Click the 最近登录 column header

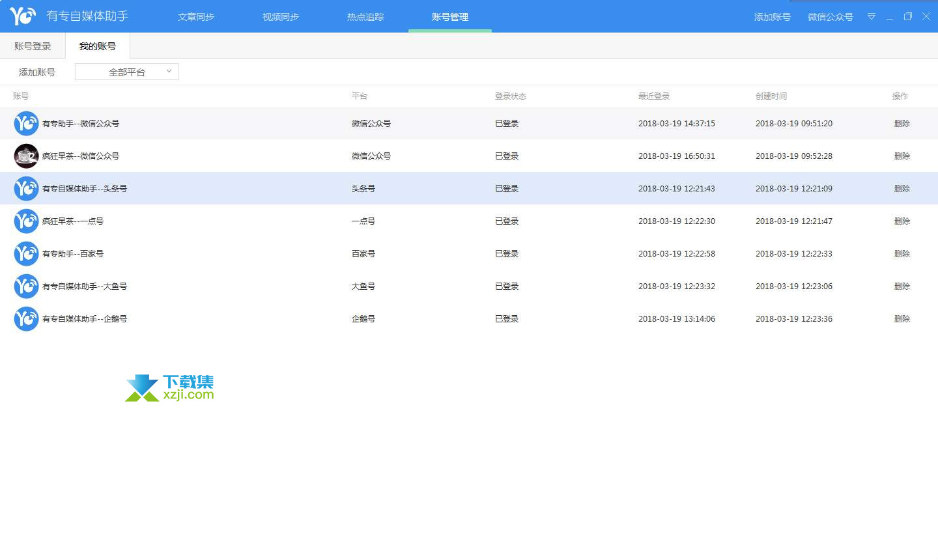click(654, 96)
